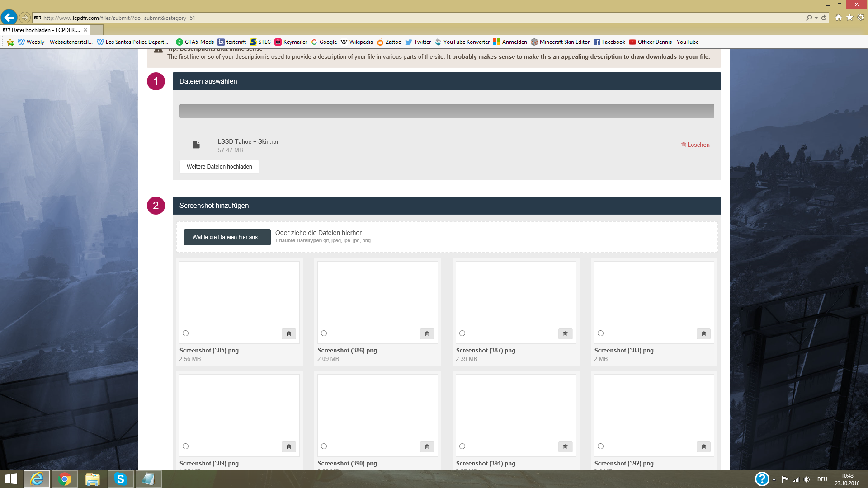
Task: Select Screenshot (385).png radio button
Action: (185, 333)
